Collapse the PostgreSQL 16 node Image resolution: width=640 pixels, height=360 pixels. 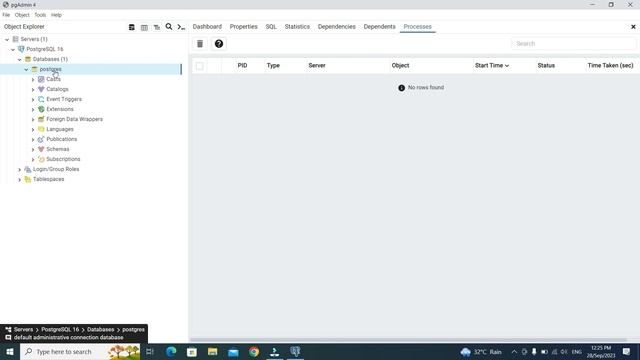click(13, 49)
